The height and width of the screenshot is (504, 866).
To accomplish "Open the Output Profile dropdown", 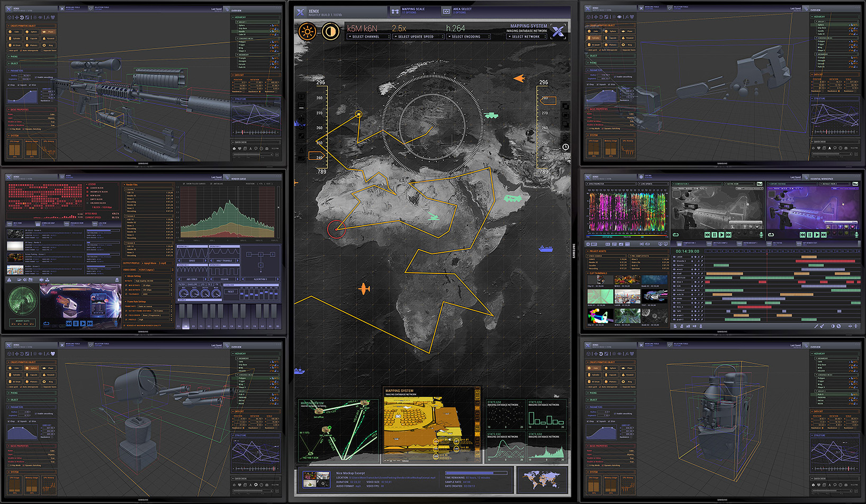I will (157, 263).
